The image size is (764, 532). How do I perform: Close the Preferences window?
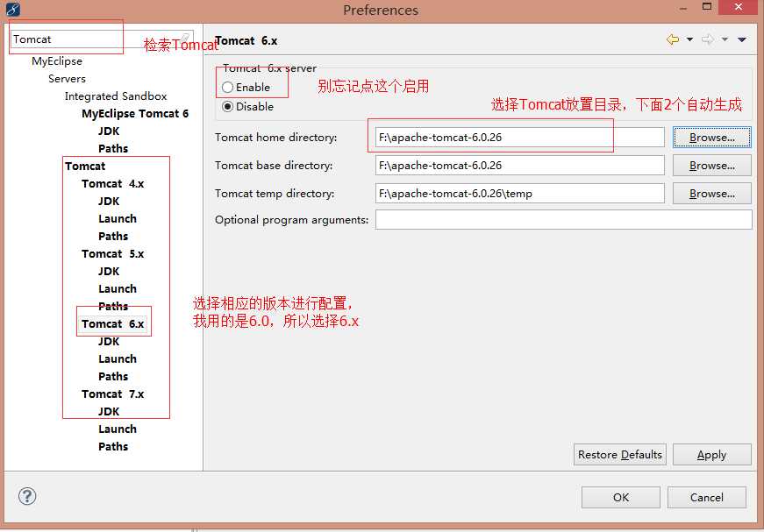[739, 7]
